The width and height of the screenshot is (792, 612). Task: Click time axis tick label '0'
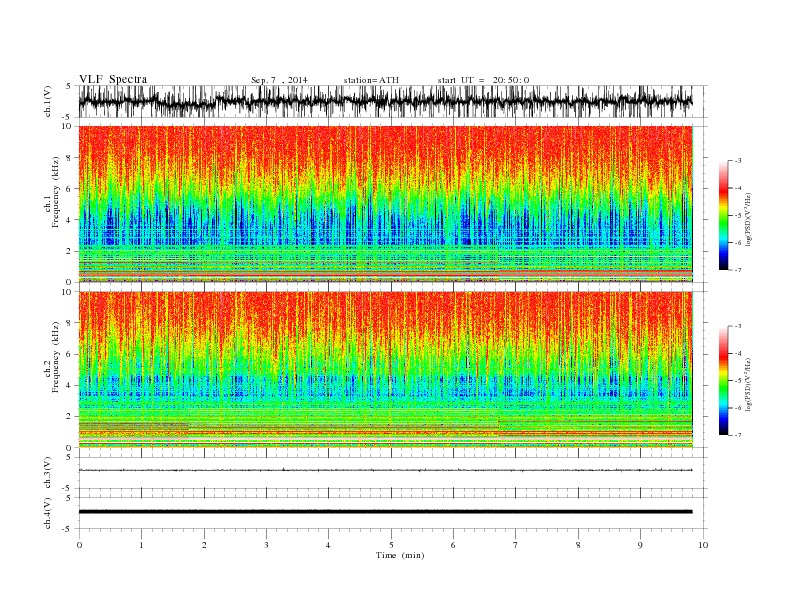(x=79, y=545)
